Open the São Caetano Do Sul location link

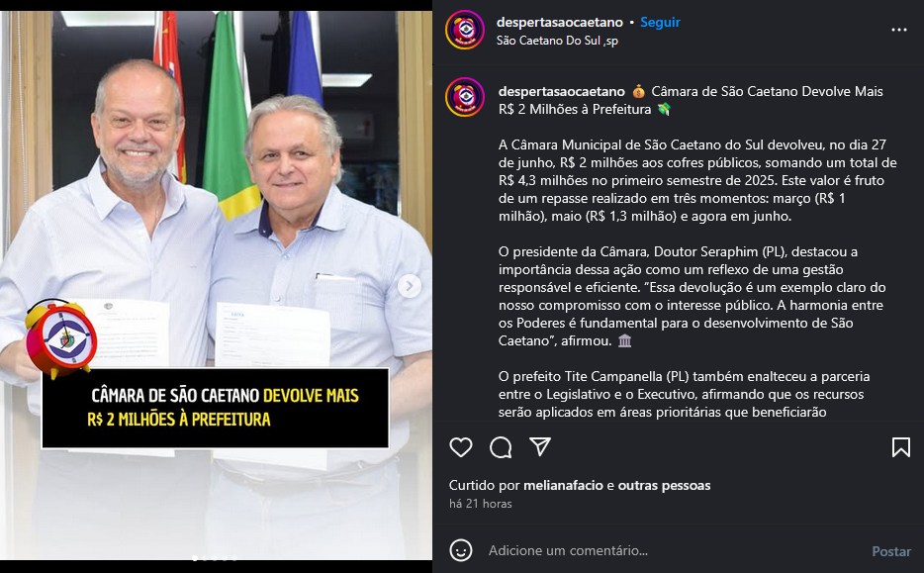pyautogui.click(x=557, y=41)
